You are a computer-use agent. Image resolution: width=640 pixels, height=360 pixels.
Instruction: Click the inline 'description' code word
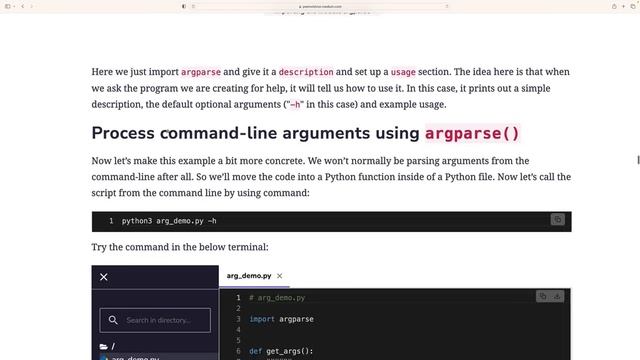tap(306, 72)
